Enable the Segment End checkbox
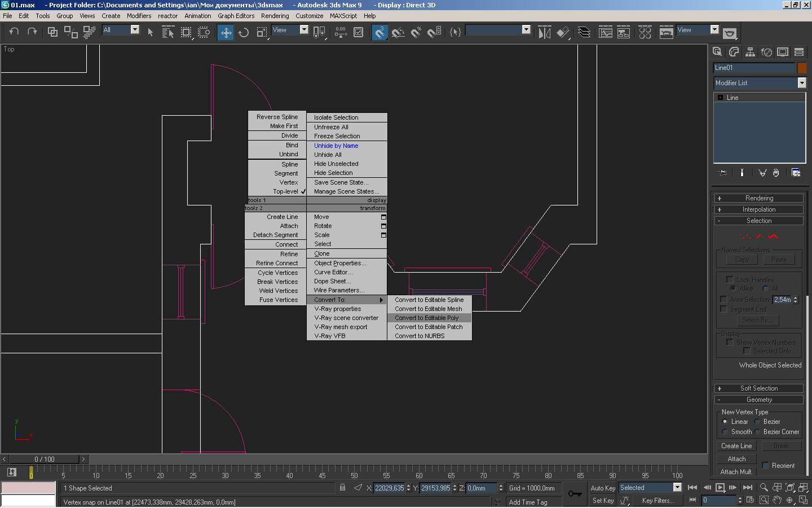 click(x=723, y=309)
